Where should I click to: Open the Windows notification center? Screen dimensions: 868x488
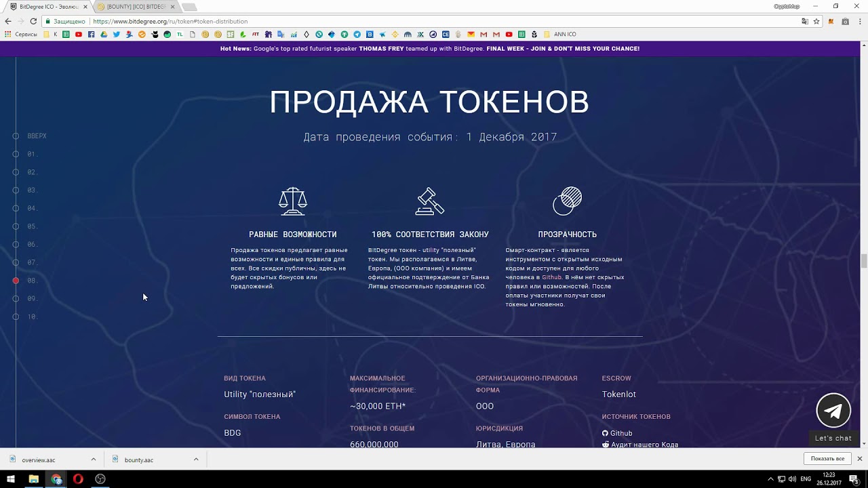click(x=853, y=479)
